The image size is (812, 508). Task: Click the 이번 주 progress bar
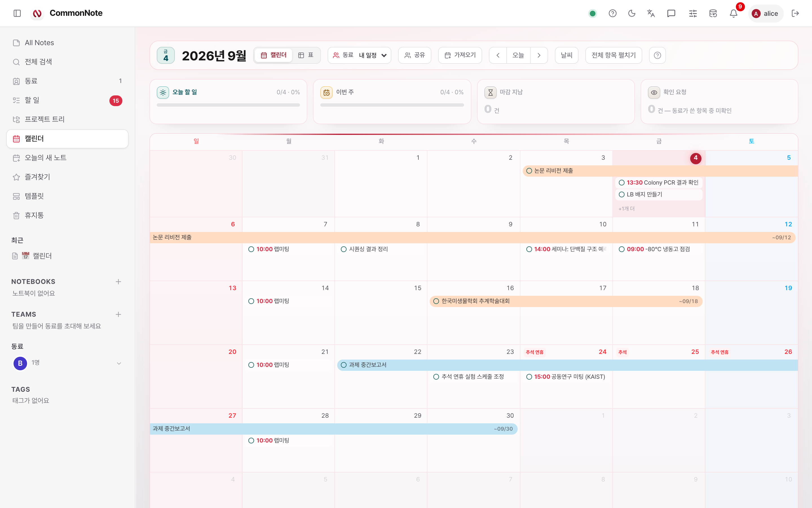[x=392, y=105]
